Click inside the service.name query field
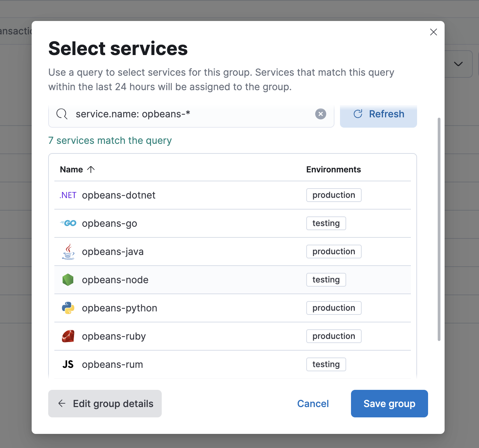The height and width of the screenshot is (448, 479). pos(172,114)
